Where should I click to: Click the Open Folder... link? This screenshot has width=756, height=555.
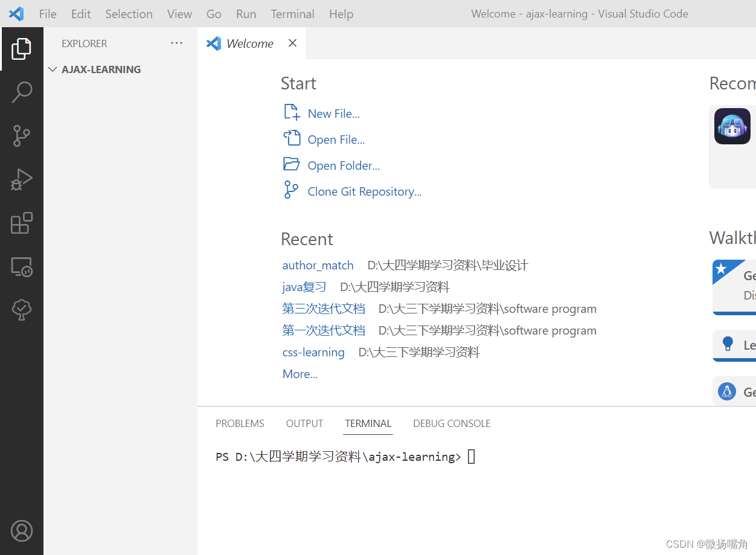click(x=344, y=165)
